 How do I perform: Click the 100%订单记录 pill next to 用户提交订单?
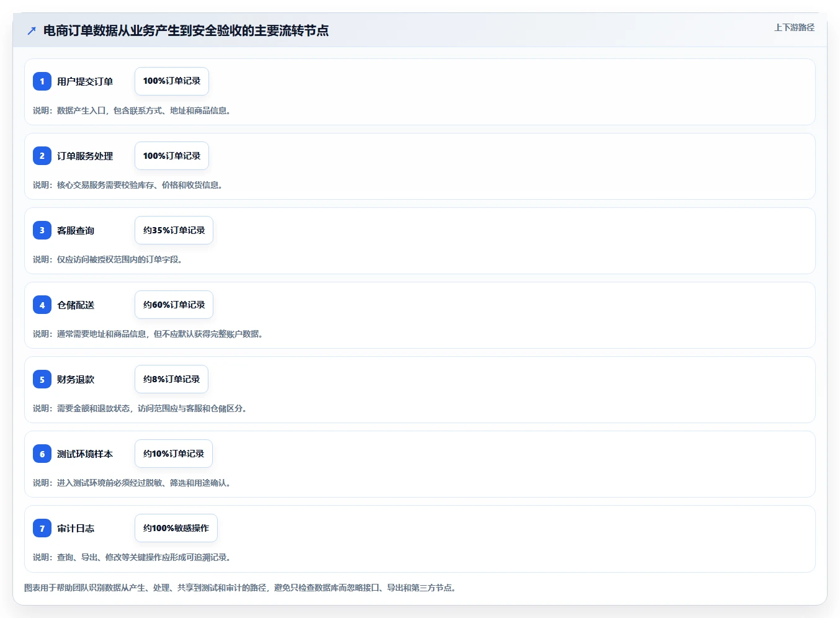point(172,81)
